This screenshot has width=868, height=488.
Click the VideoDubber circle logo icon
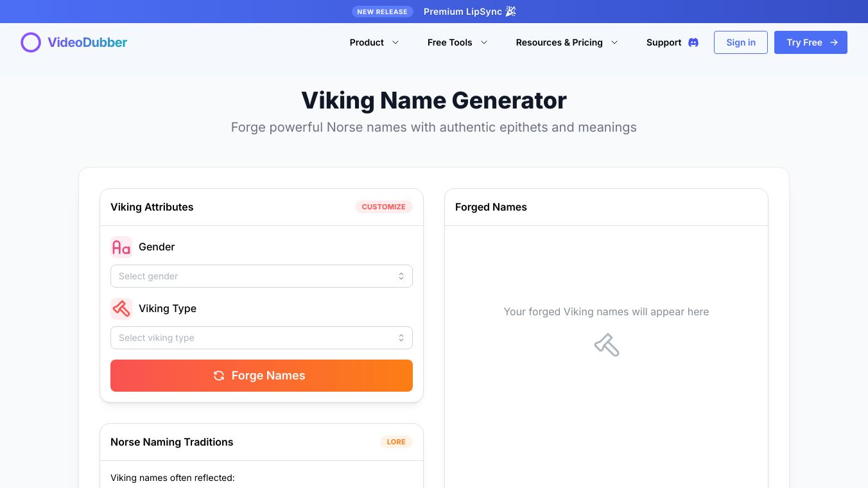tap(31, 42)
